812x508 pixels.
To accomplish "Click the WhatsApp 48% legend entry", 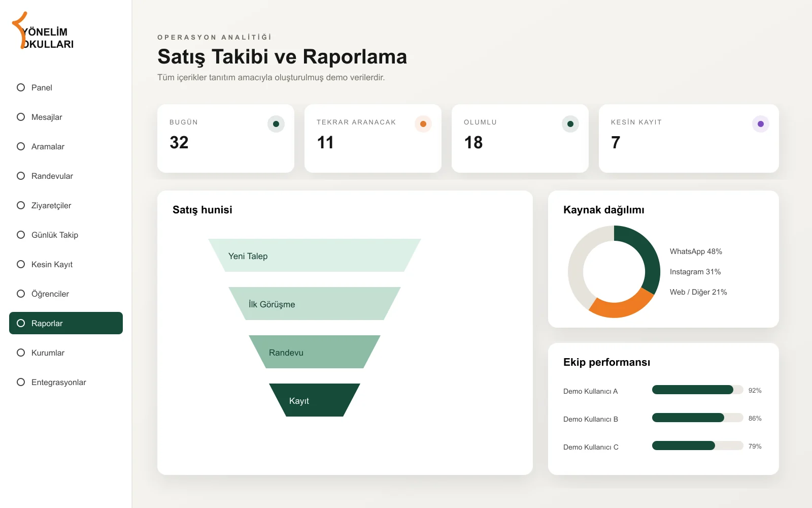I will (696, 251).
